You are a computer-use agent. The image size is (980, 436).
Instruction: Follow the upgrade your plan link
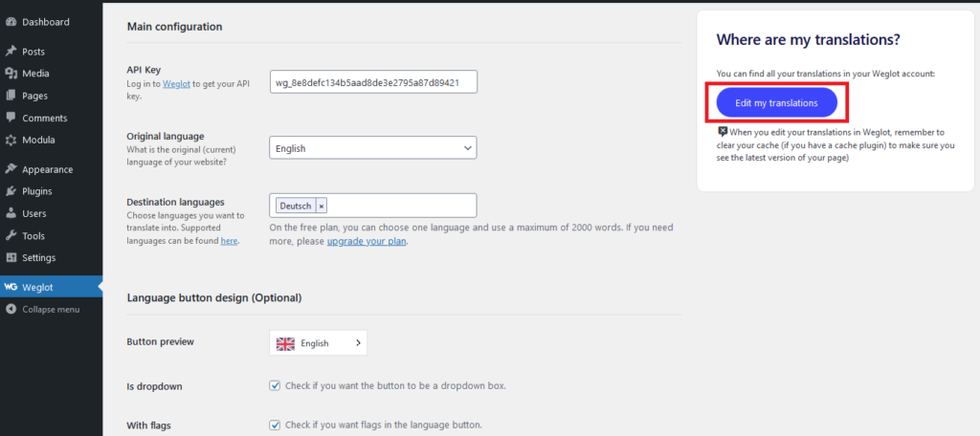coord(367,241)
